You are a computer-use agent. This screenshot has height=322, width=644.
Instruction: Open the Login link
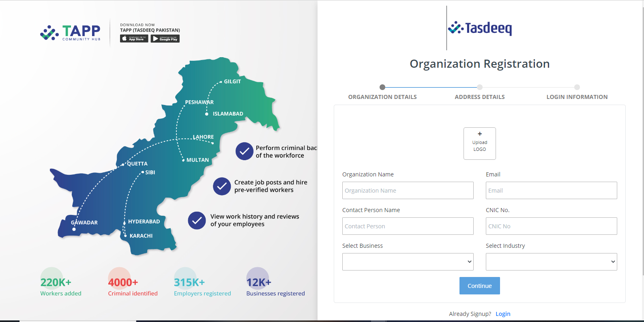tap(503, 314)
